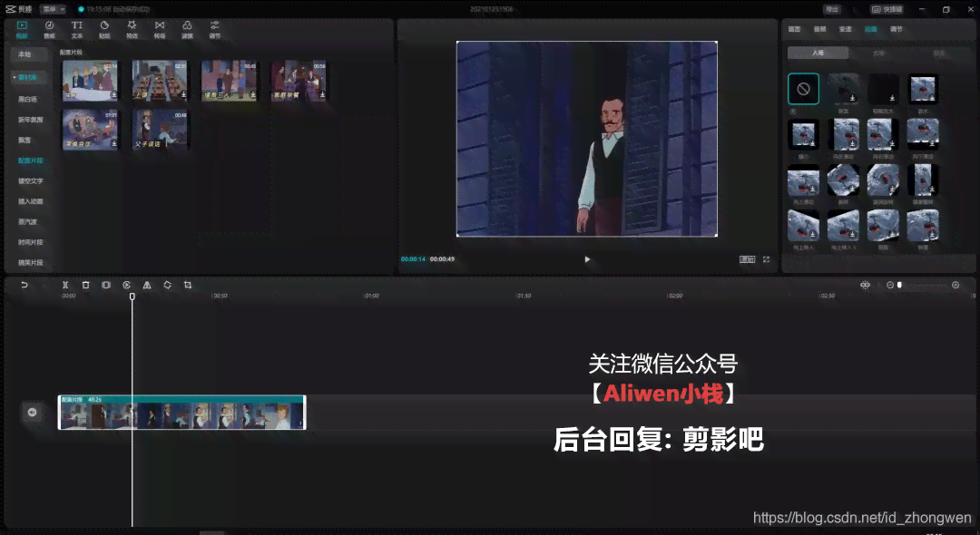Open the Stickers (贴纸) tool icon
Screen dimensions: 980x535
(x=104, y=25)
